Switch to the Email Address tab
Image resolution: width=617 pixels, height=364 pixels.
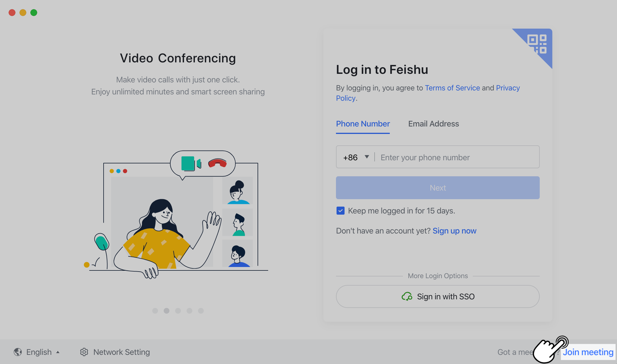[x=434, y=124]
